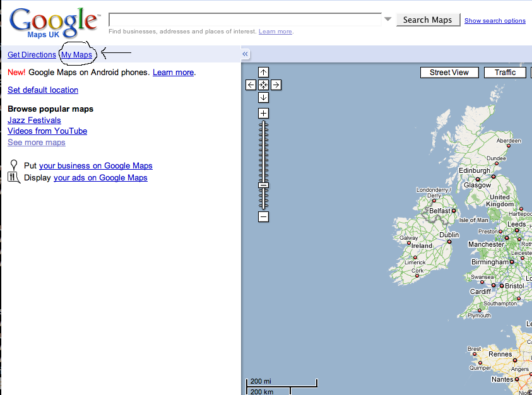Pan the map down with arrow

coord(264,97)
